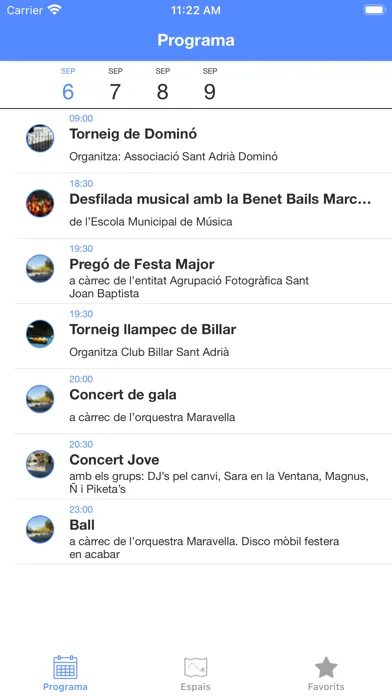
Task: Tap the battery status bar icon
Action: pyautogui.click(x=374, y=10)
